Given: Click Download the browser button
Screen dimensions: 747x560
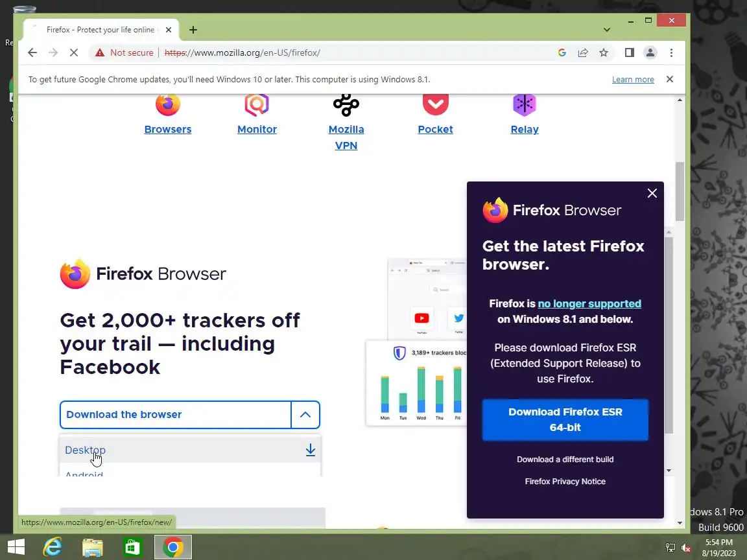Looking at the screenshot, I should pyautogui.click(x=175, y=415).
